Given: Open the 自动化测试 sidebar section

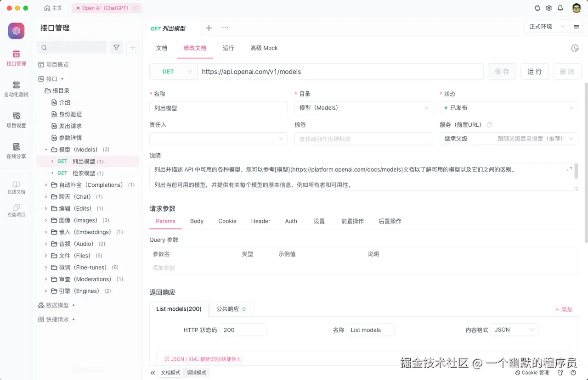Looking at the screenshot, I should pos(16,89).
